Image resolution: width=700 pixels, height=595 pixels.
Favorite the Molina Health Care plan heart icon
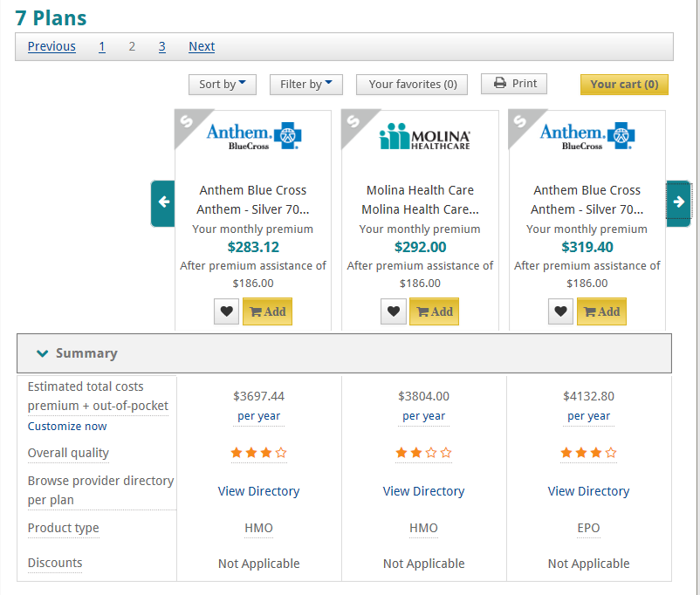pyautogui.click(x=394, y=311)
